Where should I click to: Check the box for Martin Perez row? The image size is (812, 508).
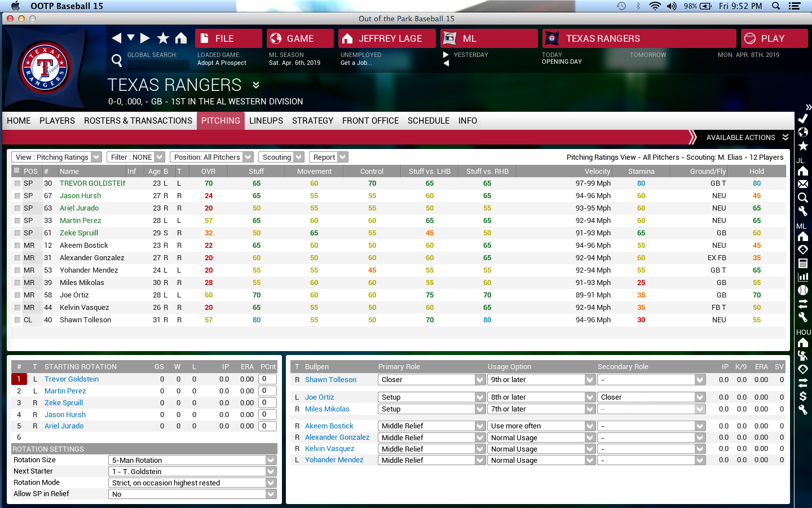17,221
